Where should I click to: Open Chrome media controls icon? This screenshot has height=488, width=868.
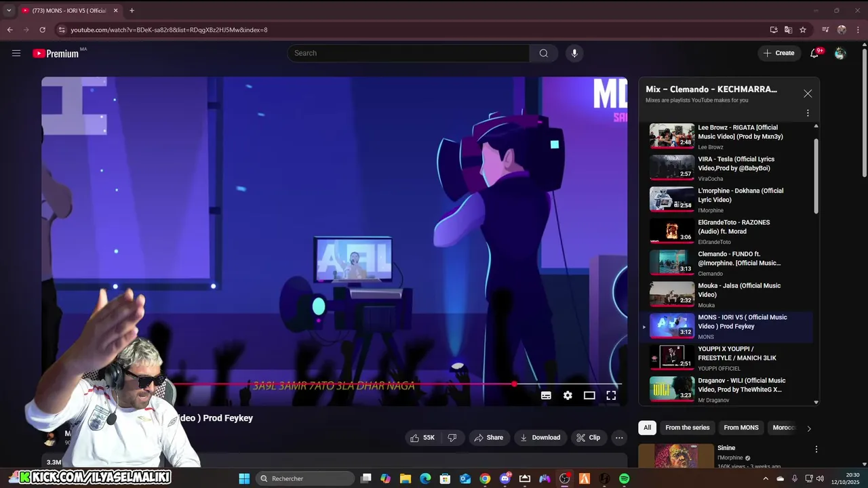pyautogui.click(x=825, y=30)
